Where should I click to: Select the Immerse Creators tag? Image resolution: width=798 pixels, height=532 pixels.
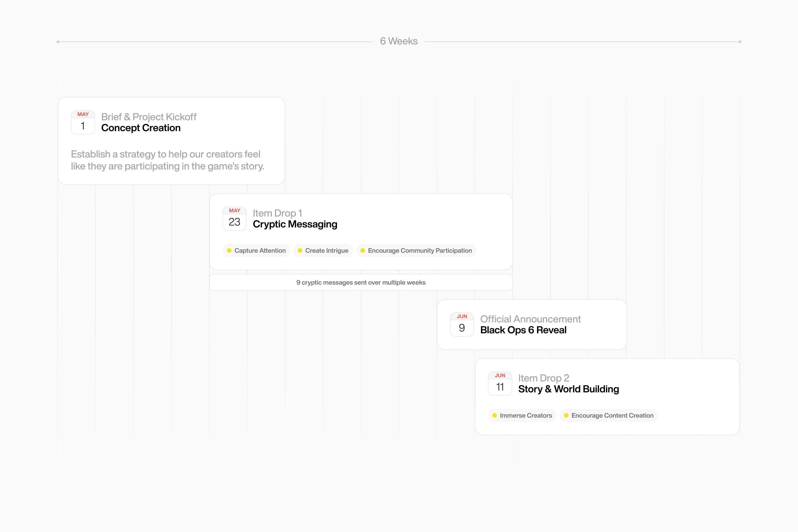pos(522,415)
